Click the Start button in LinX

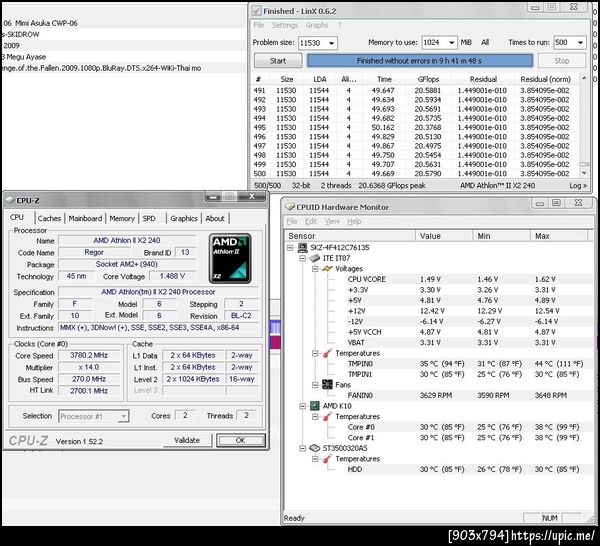point(278,60)
